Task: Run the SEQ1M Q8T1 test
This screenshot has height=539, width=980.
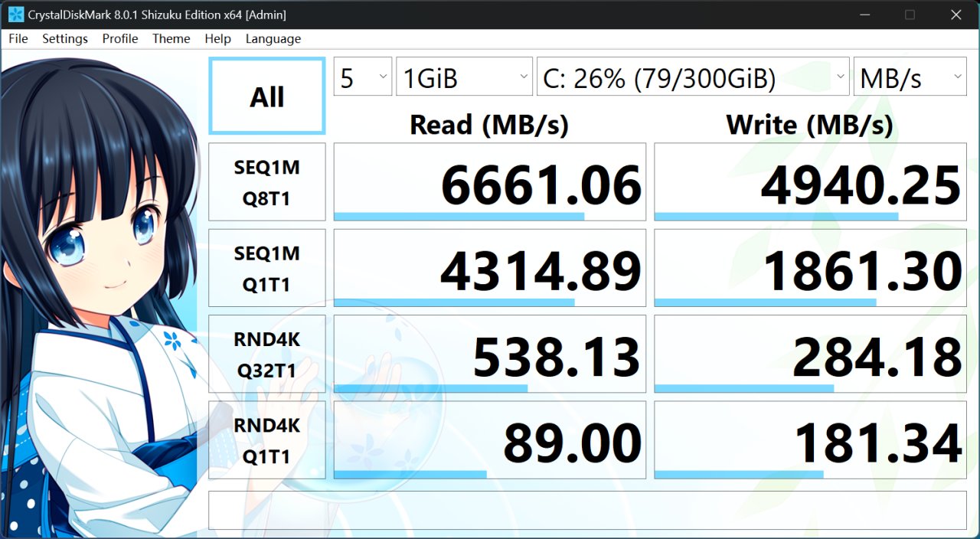Action: (267, 183)
